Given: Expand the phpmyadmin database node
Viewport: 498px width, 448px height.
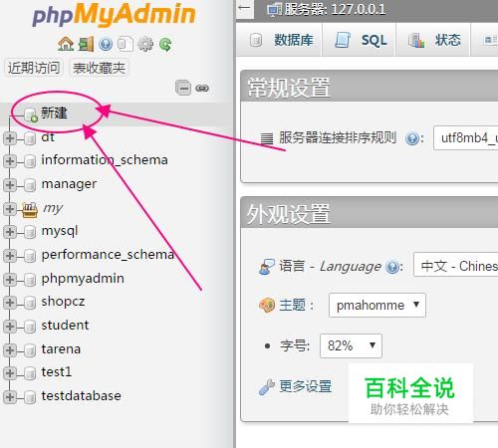Looking at the screenshot, I should [10, 280].
